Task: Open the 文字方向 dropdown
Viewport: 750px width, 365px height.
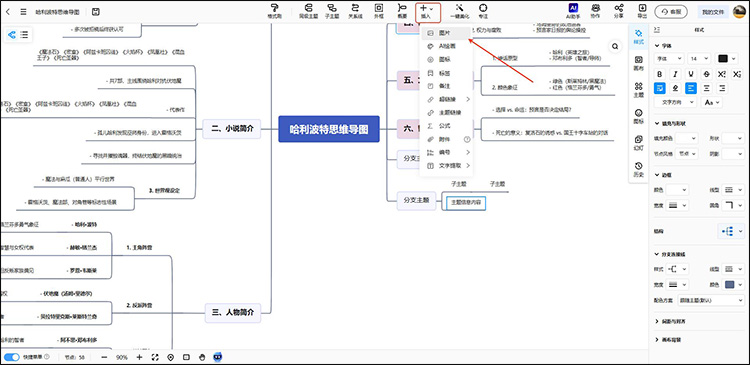Action: (x=675, y=102)
